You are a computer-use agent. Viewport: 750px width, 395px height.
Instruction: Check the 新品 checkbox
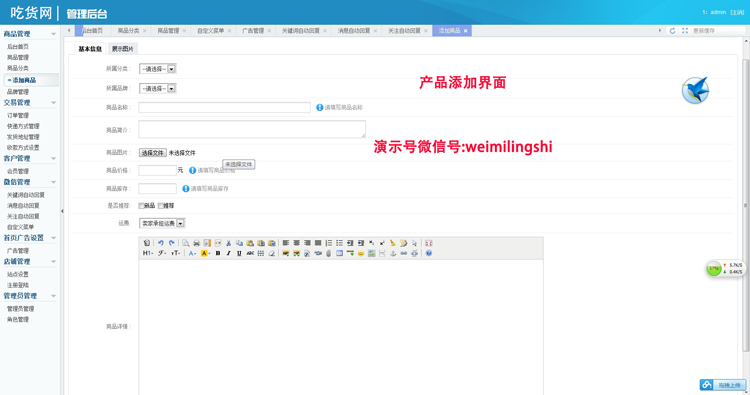tap(141, 206)
